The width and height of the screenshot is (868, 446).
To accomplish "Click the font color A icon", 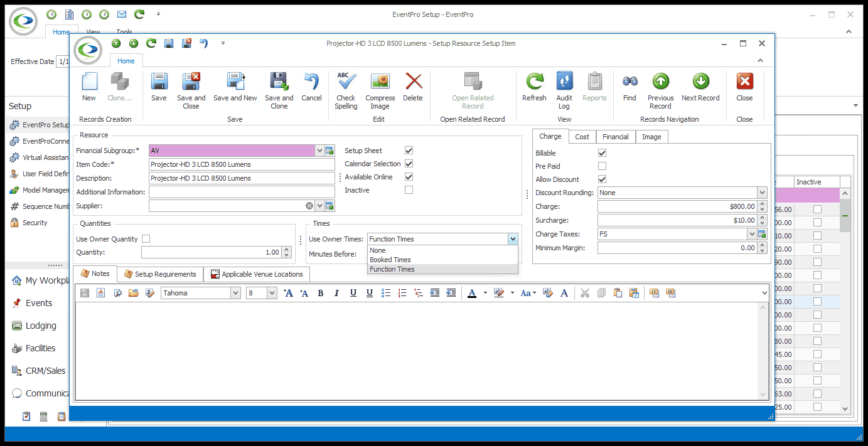I will [472, 293].
